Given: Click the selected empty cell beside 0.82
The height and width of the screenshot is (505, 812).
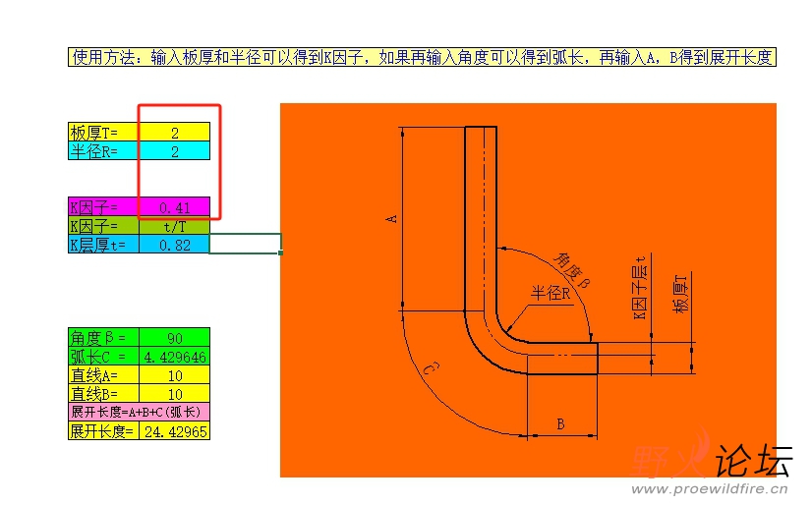Looking at the screenshot, I should (x=246, y=244).
